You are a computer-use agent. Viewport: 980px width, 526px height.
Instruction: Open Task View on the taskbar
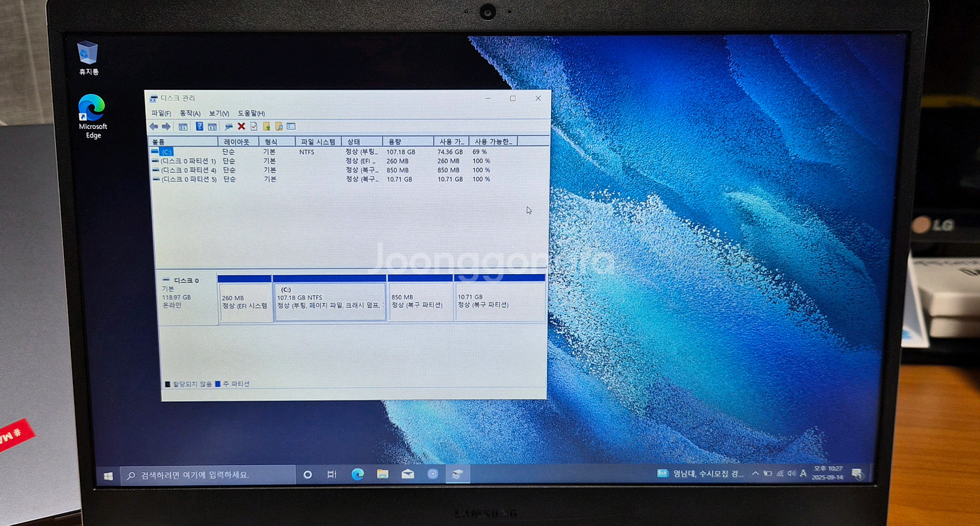[332, 475]
